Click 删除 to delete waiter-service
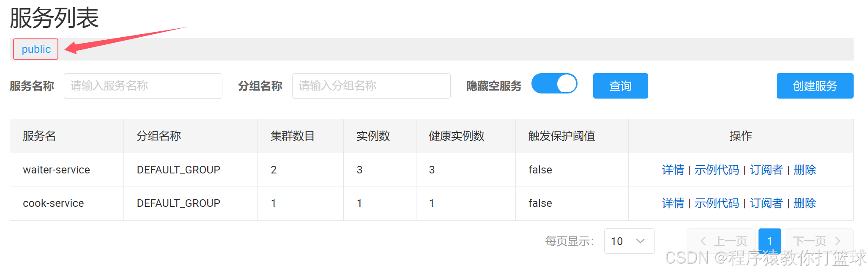Image resolution: width=868 pixels, height=272 pixels. (805, 170)
